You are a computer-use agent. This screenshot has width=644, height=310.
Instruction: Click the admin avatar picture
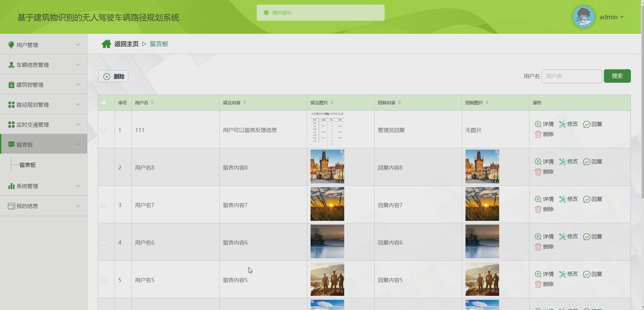[x=584, y=17]
